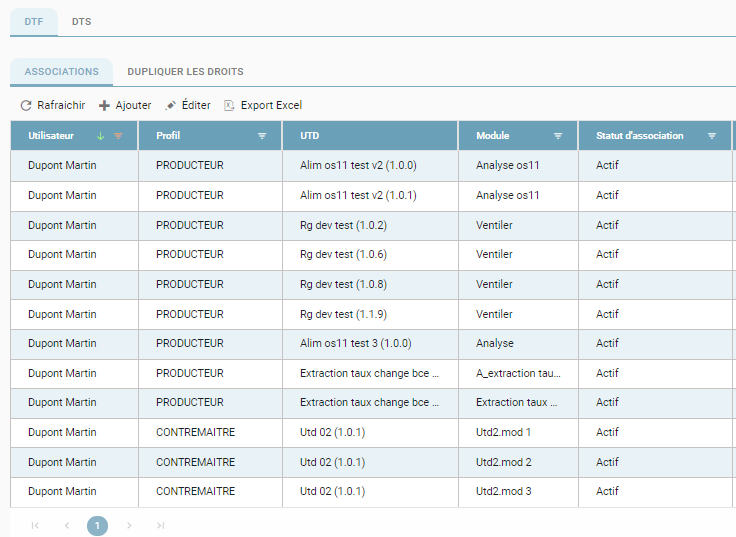736x537 pixels.
Task: Open the Associations tab
Action: pyautogui.click(x=61, y=72)
